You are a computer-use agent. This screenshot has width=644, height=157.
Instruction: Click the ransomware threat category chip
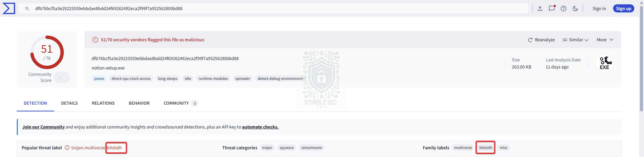tap(311, 148)
